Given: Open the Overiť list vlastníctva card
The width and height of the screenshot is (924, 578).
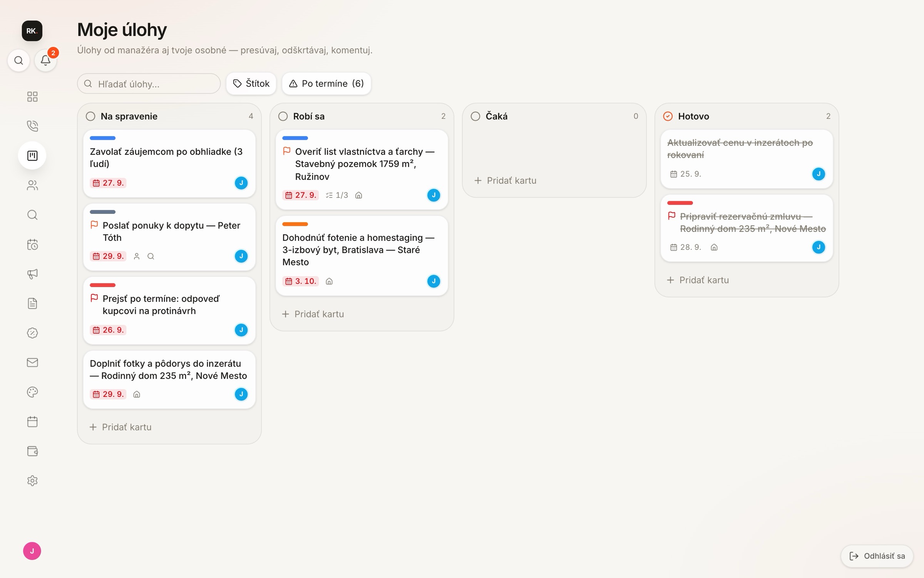Looking at the screenshot, I should point(362,170).
